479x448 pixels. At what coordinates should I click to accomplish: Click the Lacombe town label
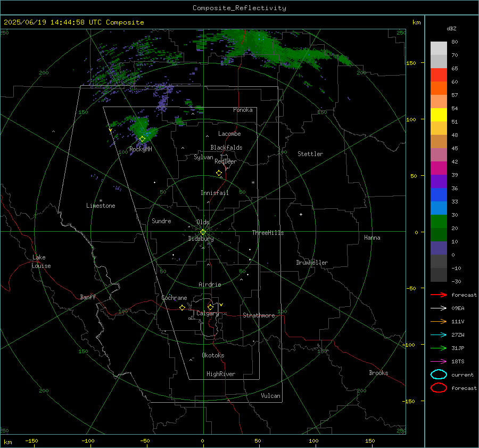[229, 134]
